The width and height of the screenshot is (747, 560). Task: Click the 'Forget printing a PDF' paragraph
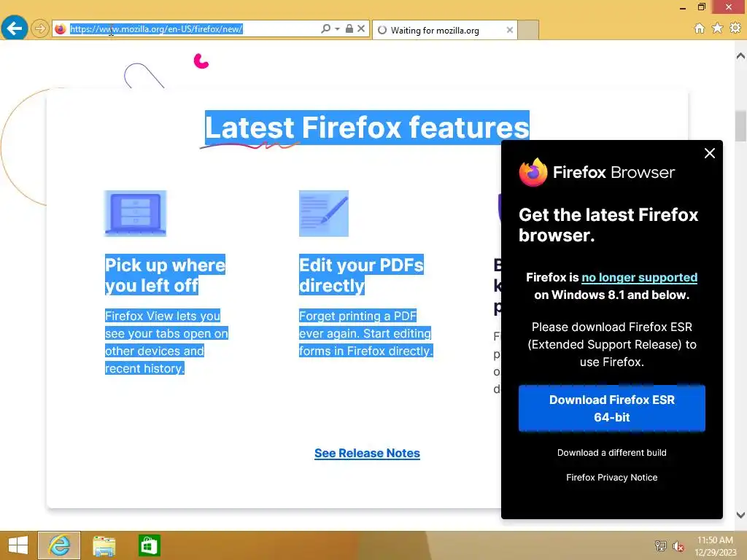click(366, 333)
